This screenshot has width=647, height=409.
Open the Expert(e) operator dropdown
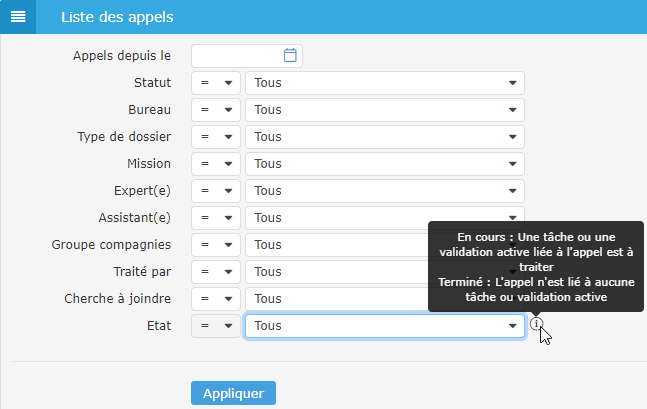point(215,191)
